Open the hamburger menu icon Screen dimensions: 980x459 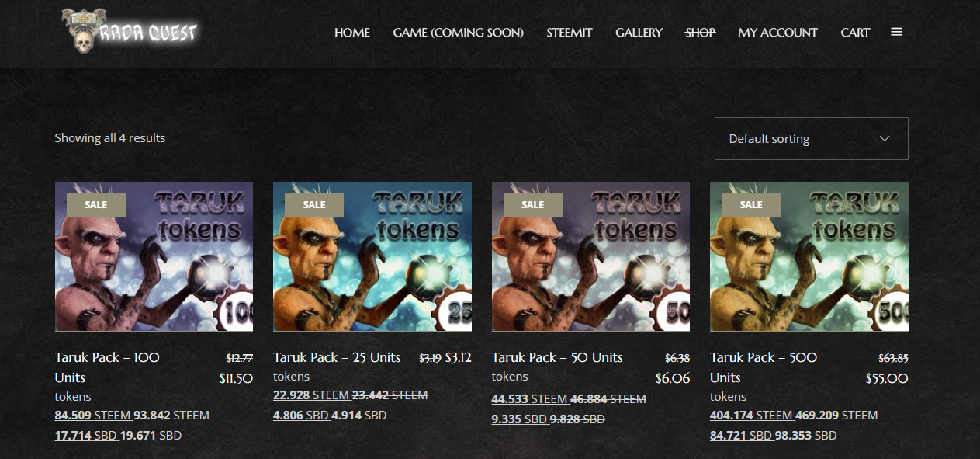tap(896, 32)
